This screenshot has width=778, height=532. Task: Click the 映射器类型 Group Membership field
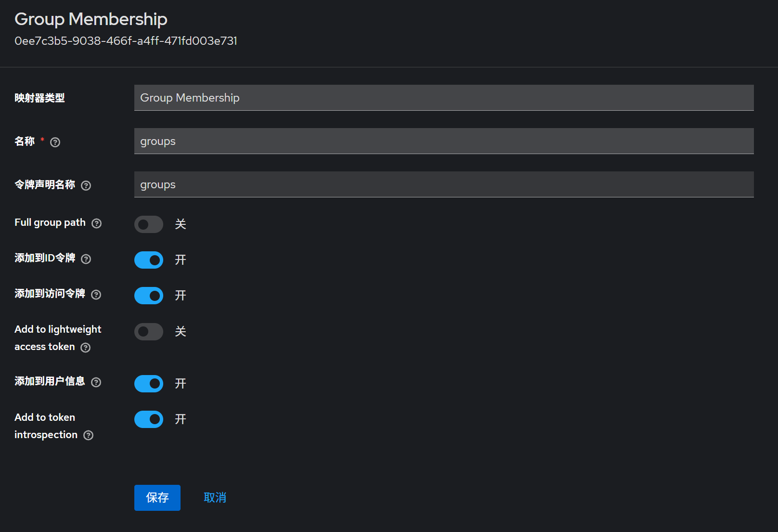point(443,98)
